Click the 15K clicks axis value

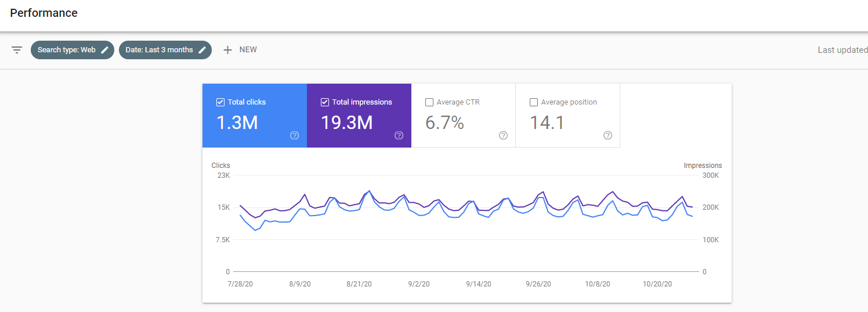[223, 207]
